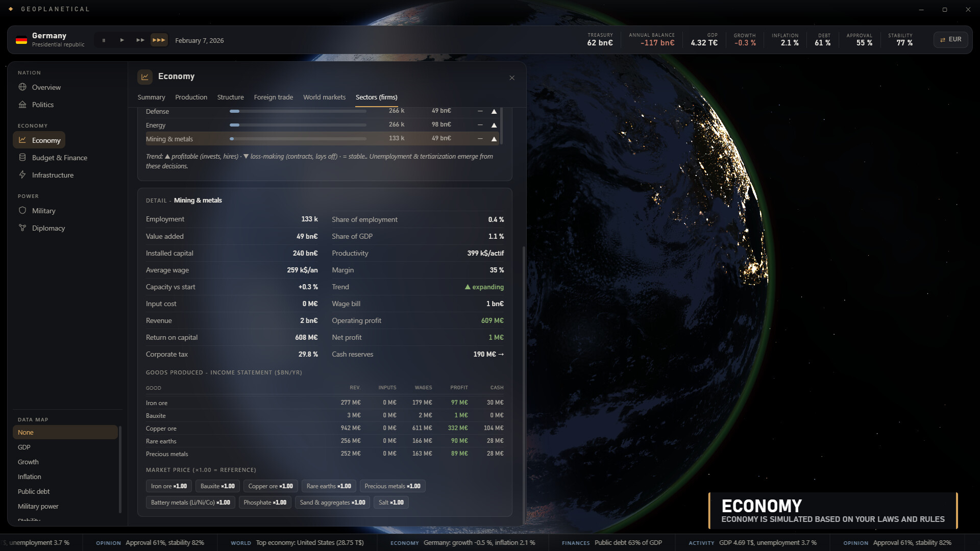Open the Politics section

tap(42, 105)
